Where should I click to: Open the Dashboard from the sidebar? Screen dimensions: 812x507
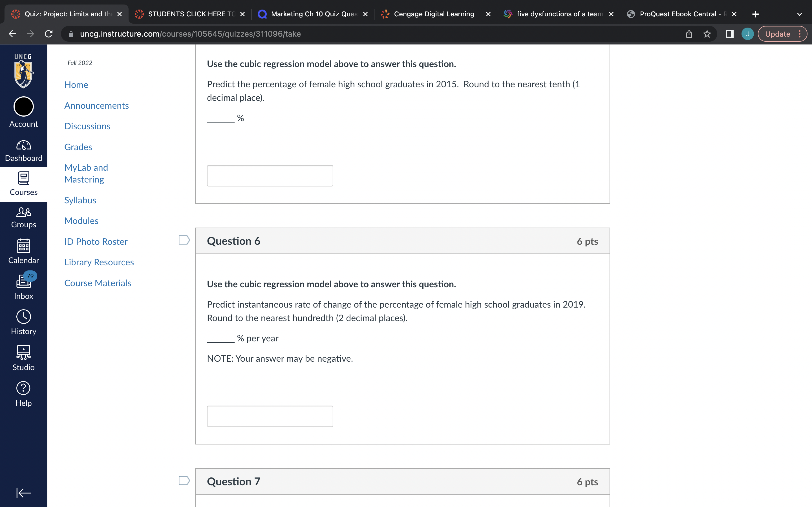[x=23, y=150]
